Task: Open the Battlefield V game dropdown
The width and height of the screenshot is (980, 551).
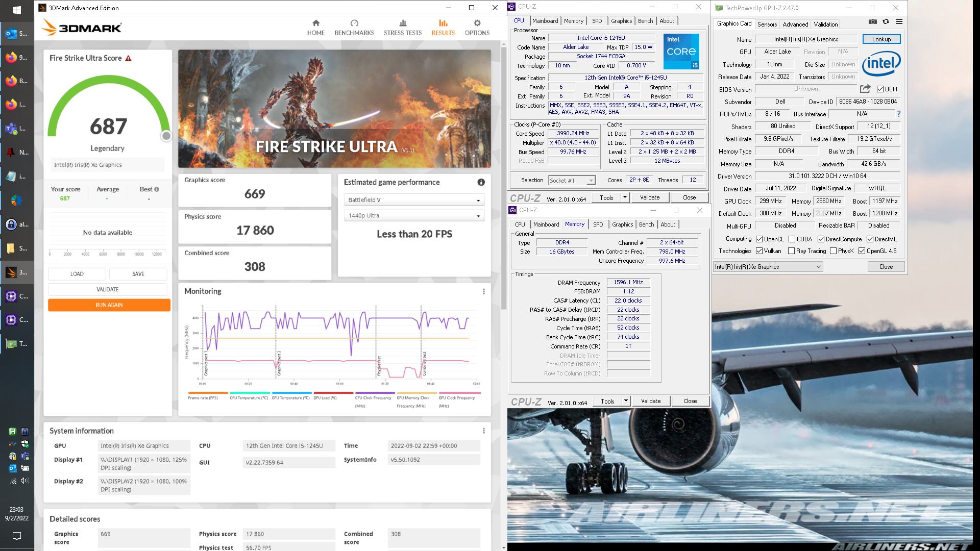Action: [x=414, y=200]
